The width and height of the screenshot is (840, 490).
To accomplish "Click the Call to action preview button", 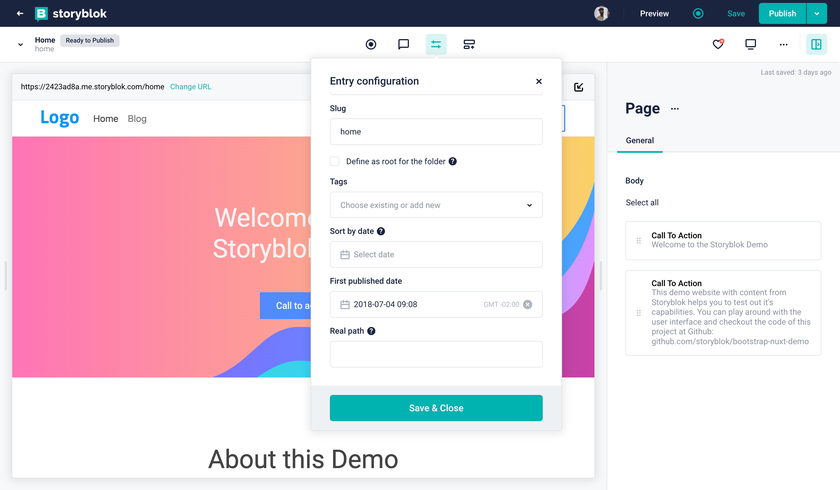I will pyautogui.click(x=286, y=305).
